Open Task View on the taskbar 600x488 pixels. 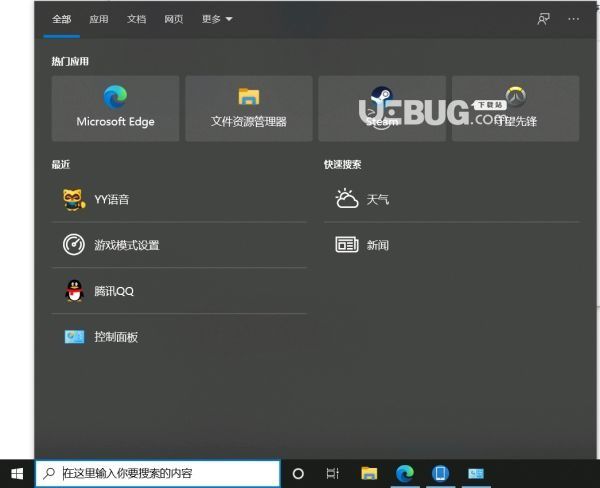[x=333, y=474]
